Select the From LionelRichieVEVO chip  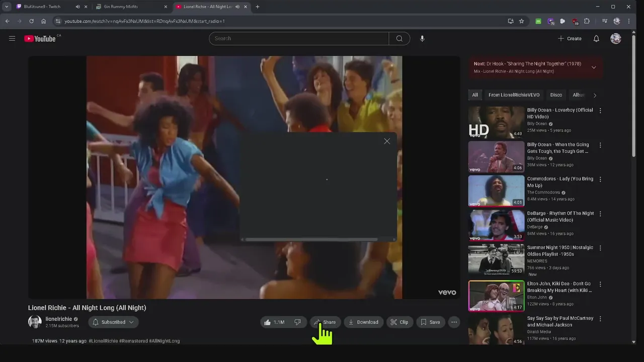pos(514,95)
